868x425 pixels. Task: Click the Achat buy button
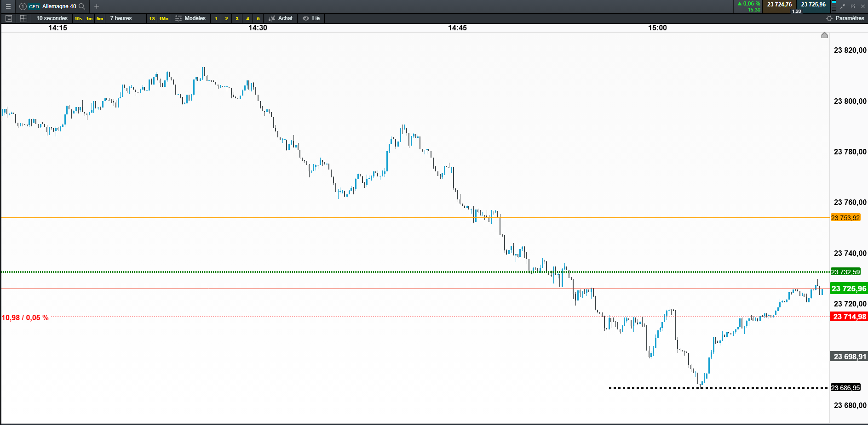pos(281,18)
